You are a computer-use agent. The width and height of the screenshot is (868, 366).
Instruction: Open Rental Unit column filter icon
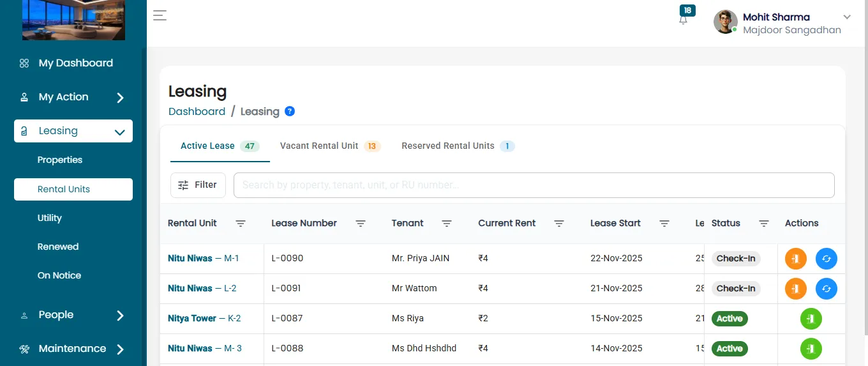click(x=241, y=223)
